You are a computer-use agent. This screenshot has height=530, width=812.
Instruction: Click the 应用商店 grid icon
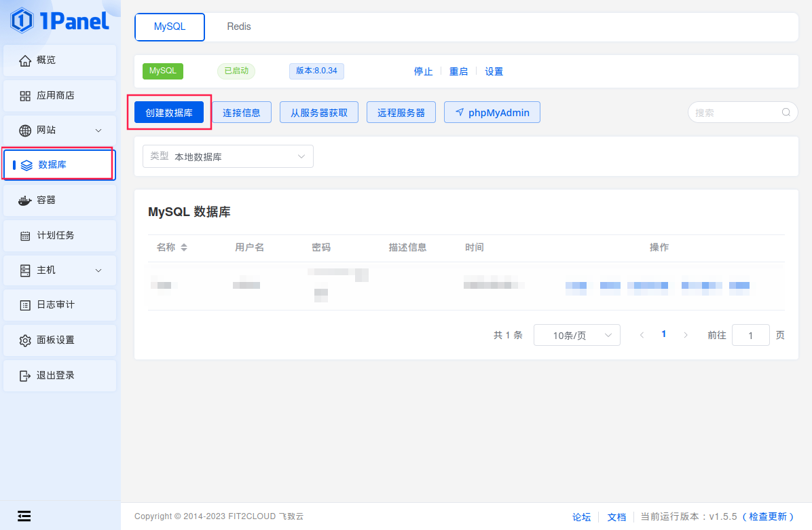(x=25, y=96)
